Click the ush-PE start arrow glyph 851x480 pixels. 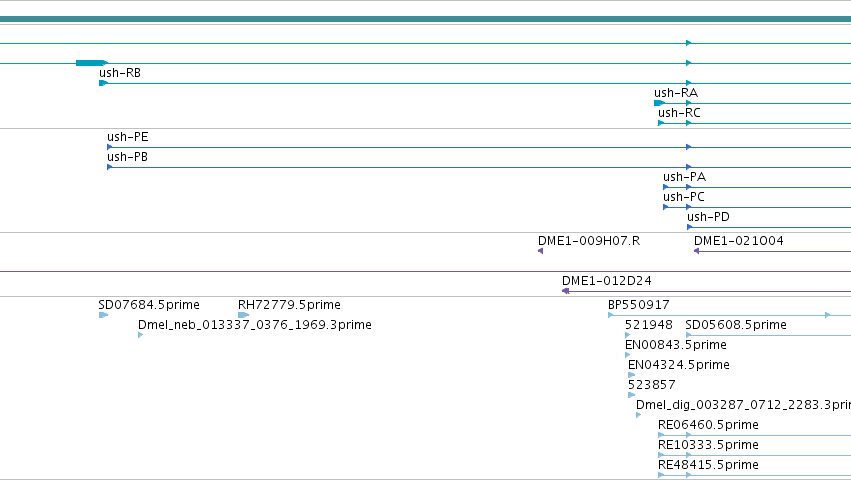pyautogui.click(x=110, y=147)
